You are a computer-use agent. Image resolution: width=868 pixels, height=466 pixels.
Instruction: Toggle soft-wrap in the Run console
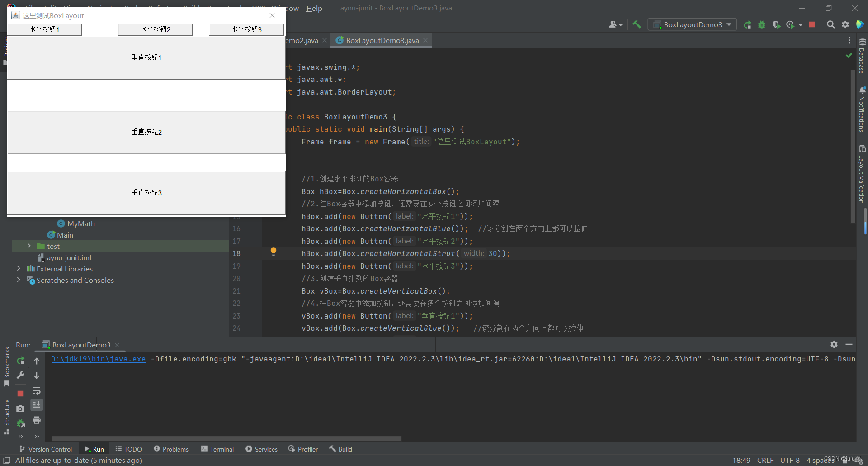point(37,391)
